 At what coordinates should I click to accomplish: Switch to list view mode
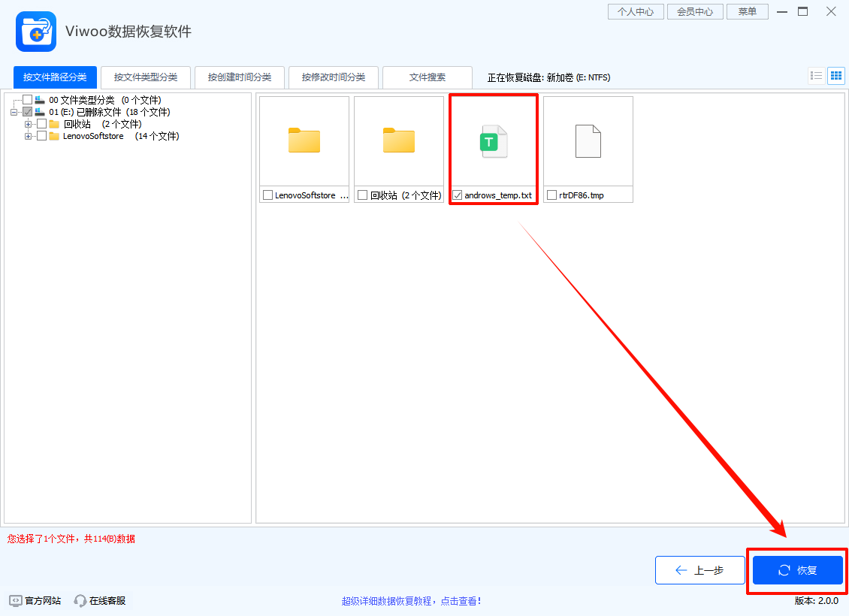816,76
